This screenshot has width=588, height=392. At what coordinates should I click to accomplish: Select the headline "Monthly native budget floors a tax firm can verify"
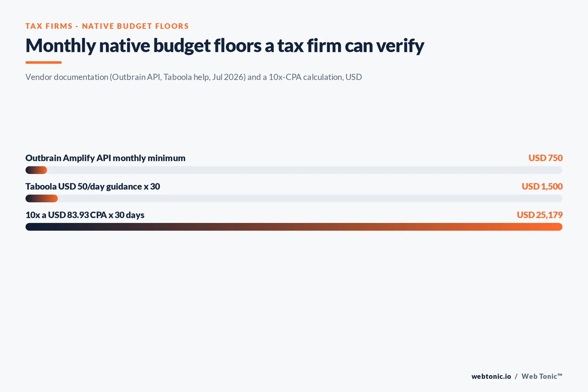[x=225, y=46]
